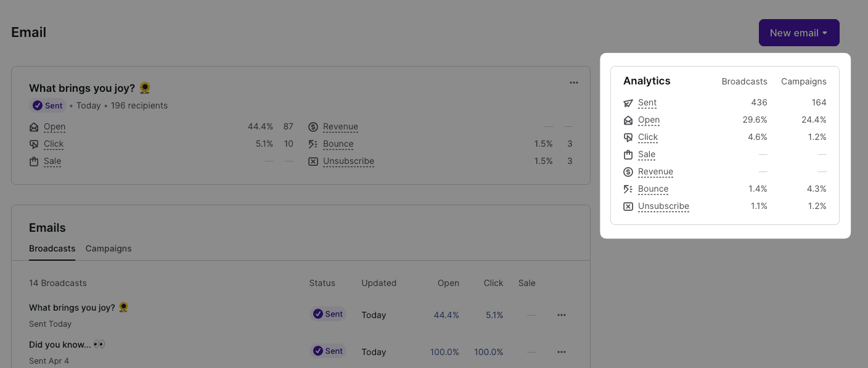Select the Broadcasts tab
Viewport: 868px width, 368px height.
pos(52,248)
